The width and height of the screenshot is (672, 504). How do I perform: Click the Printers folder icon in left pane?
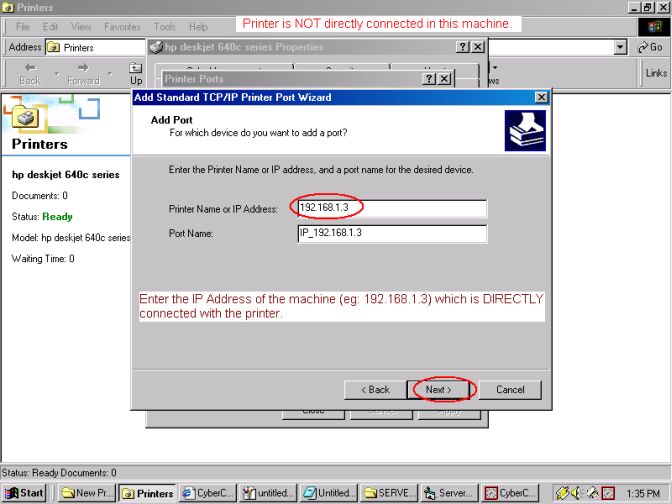[x=28, y=117]
